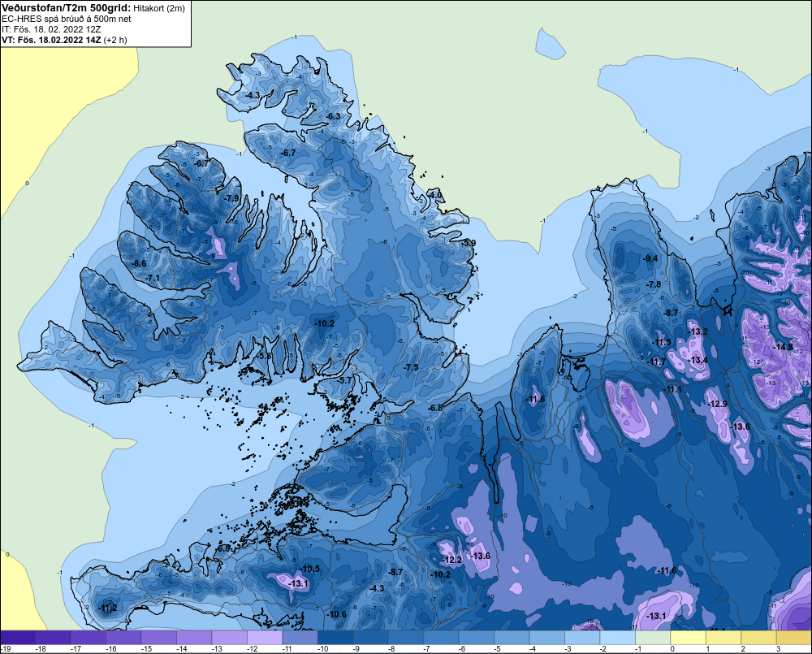Screen dimensions: 812x654
Task: Pick the legend swatch between -2 and -1
Action: (x=617, y=638)
